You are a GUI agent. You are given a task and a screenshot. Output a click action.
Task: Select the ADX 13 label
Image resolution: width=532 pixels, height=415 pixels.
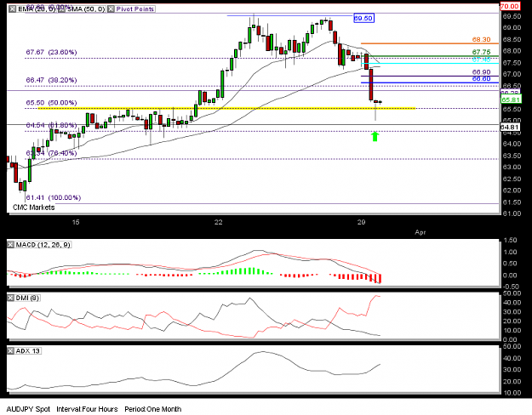28,351
